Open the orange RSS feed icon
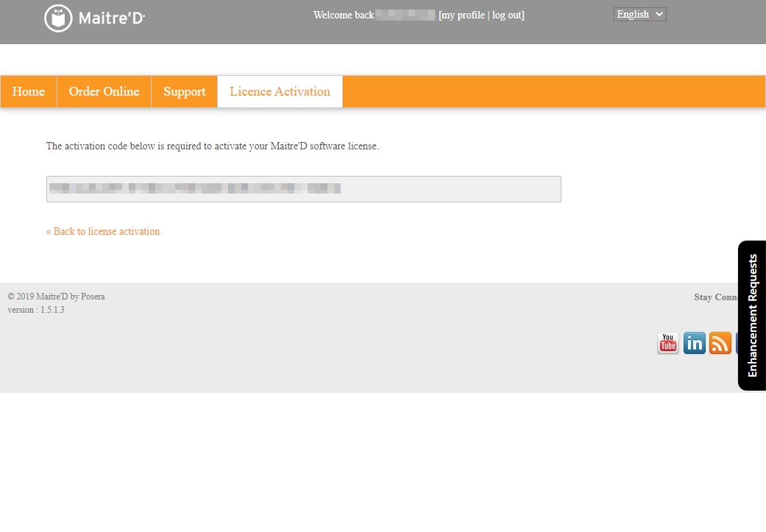Viewport: 766px width, 532px height. click(720, 343)
